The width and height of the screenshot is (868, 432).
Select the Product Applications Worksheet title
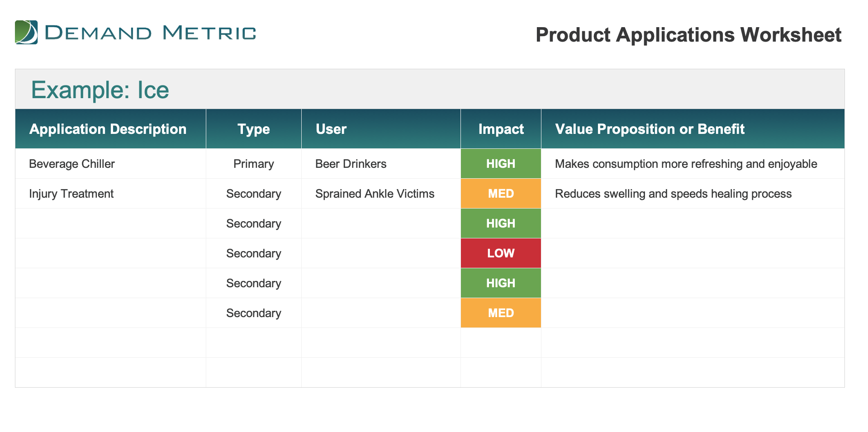point(688,35)
